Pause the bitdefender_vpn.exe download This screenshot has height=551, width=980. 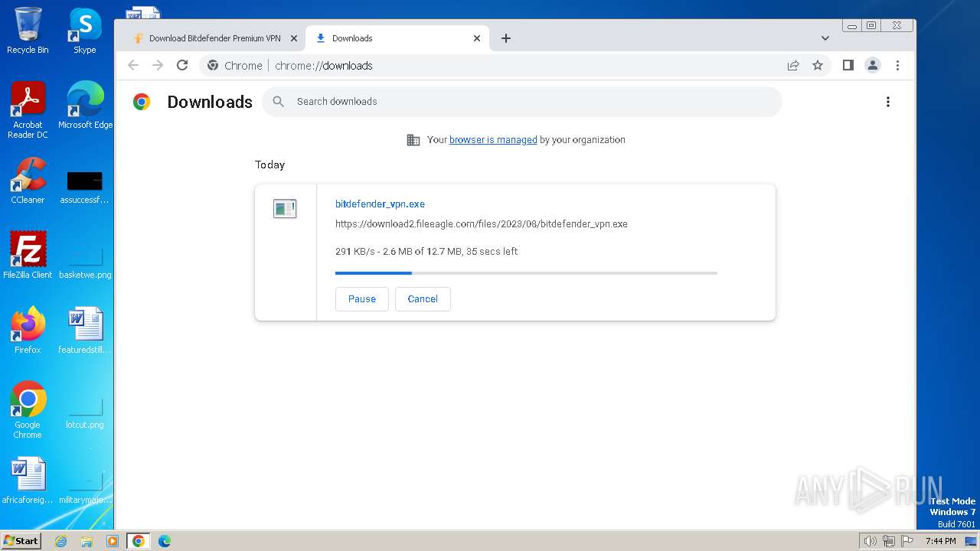pyautogui.click(x=362, y=299)
